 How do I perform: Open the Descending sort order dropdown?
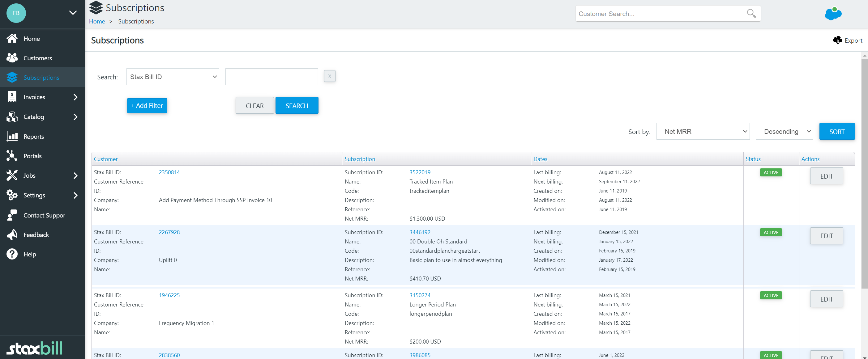click(x=785, y=131)
